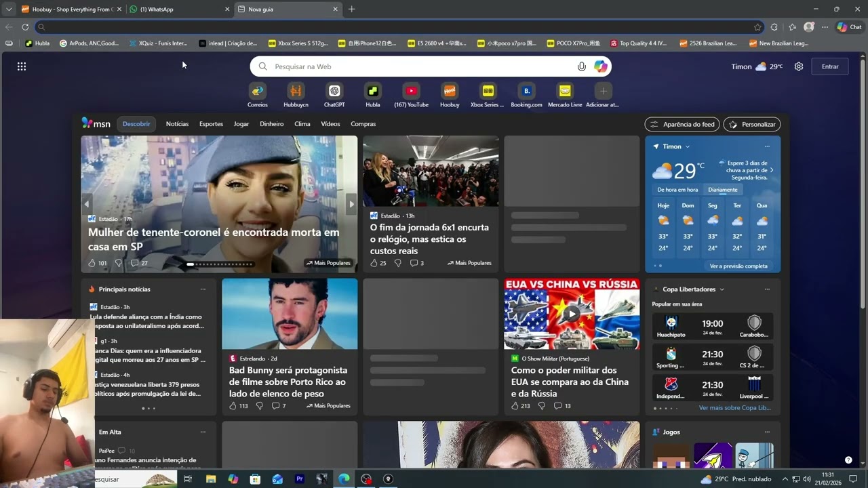Open a new browser tab
Image resolution: width=868 pixels, height=488 pixels.
(x=351, y=9)
